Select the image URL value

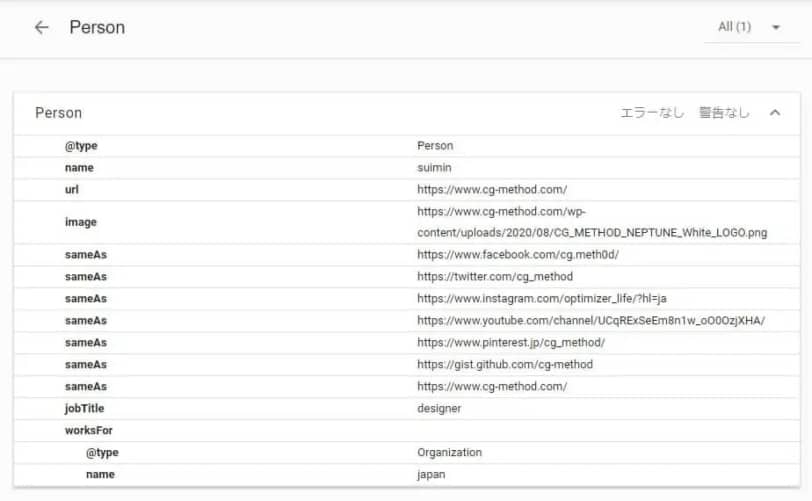pos(592,222)
